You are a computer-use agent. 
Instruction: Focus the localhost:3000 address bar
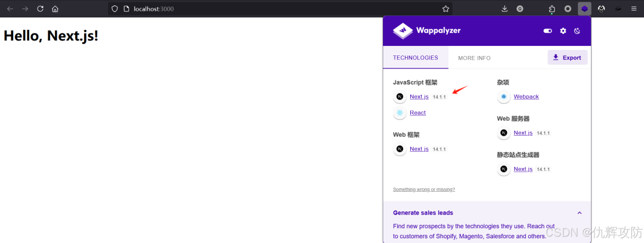pos(280,8)
